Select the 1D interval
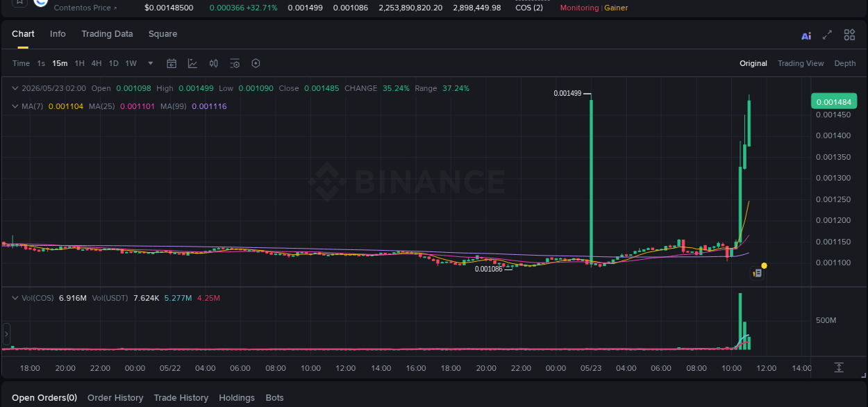This screenshot has height=407, width=868. (x=113, y=63)
